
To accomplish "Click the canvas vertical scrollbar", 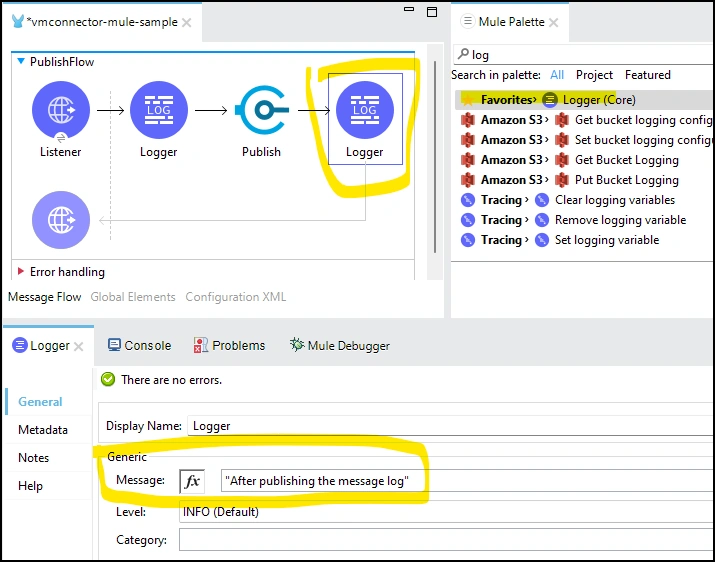I will (x=435, y=156).
